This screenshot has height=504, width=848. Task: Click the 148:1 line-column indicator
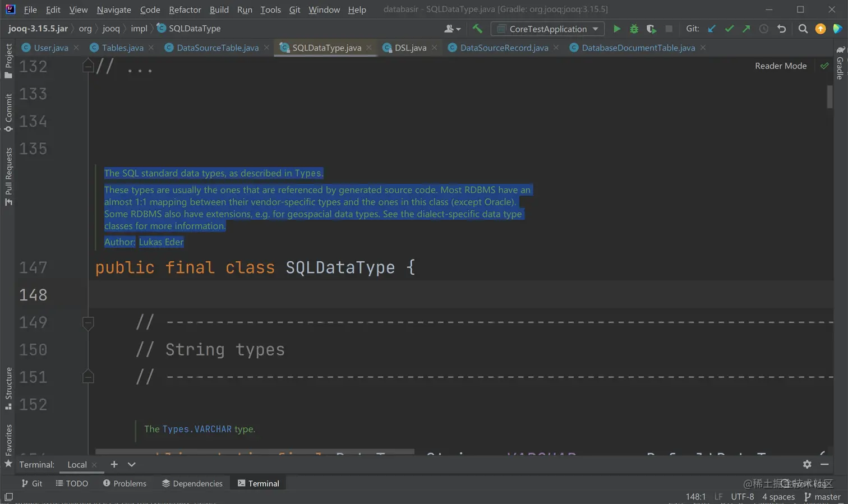click(695, 497)
